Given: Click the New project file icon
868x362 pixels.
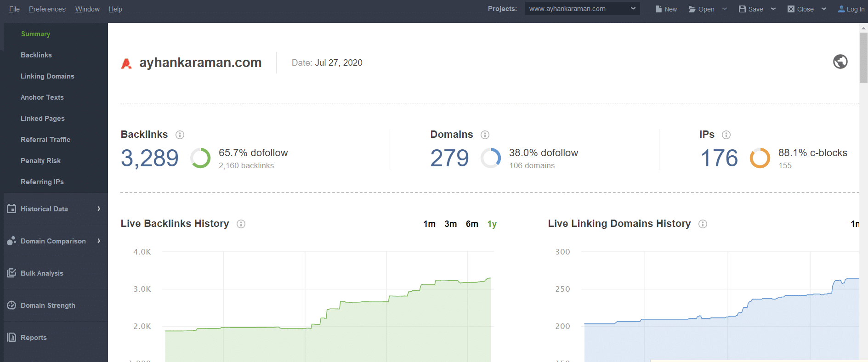Looking at the screenshot, I should [658, 9].
